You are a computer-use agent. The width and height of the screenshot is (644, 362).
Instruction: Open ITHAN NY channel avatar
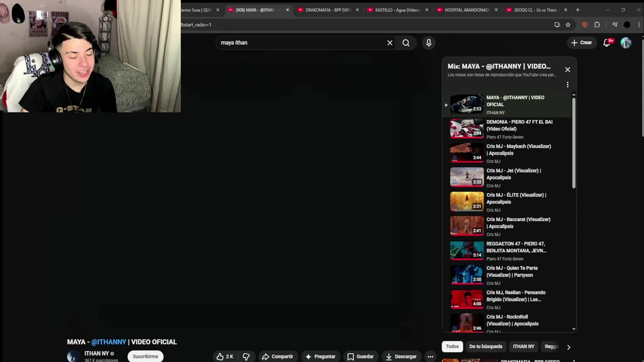tap(73, 356)
